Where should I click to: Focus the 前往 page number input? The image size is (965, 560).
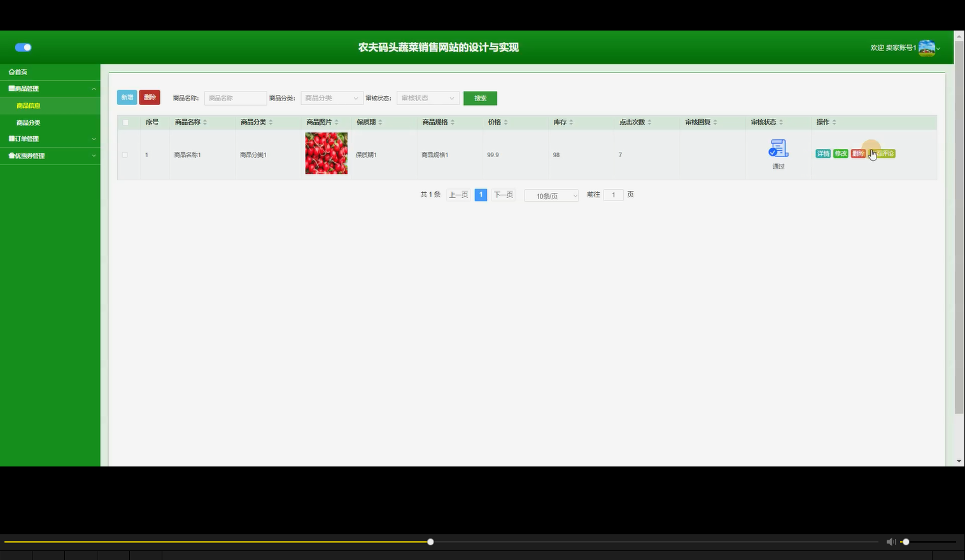coord(613,195)
